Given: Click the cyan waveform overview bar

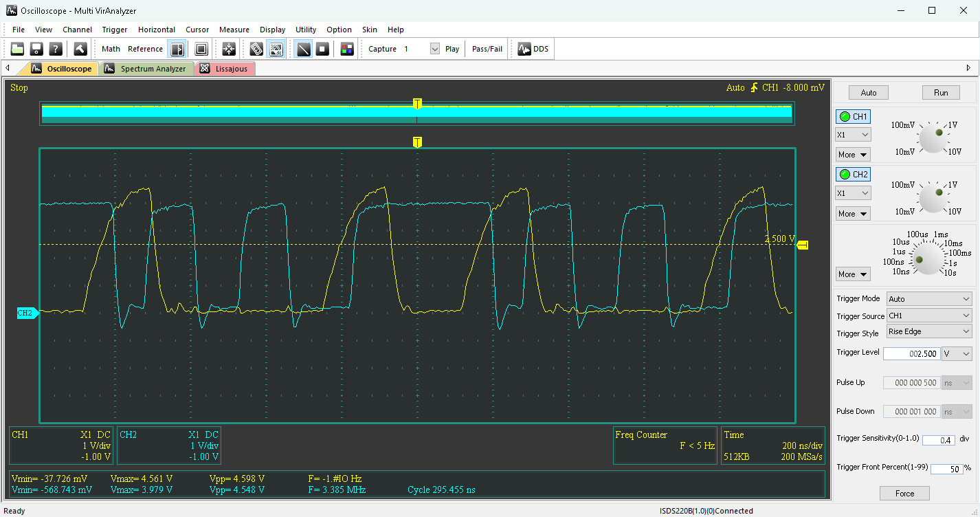Looking at the screenshot, I should click(x=417, y=114).
